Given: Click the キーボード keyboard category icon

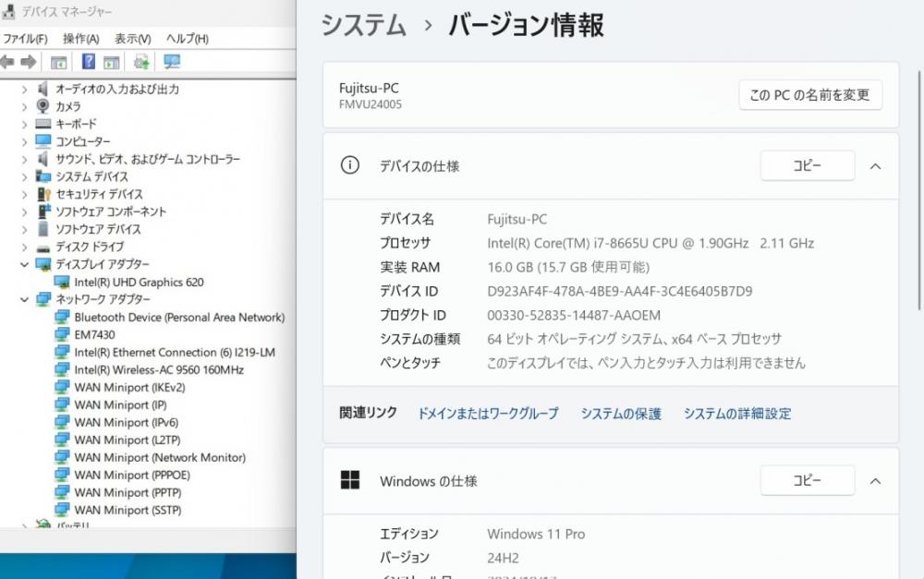Looking at the screenshot, I should [43, 124].
